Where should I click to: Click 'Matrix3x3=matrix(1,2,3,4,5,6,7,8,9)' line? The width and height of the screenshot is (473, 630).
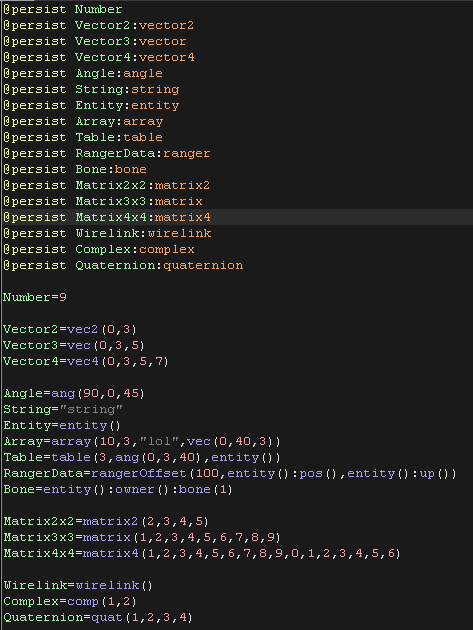pyautogui.click(x=141, y=538)
